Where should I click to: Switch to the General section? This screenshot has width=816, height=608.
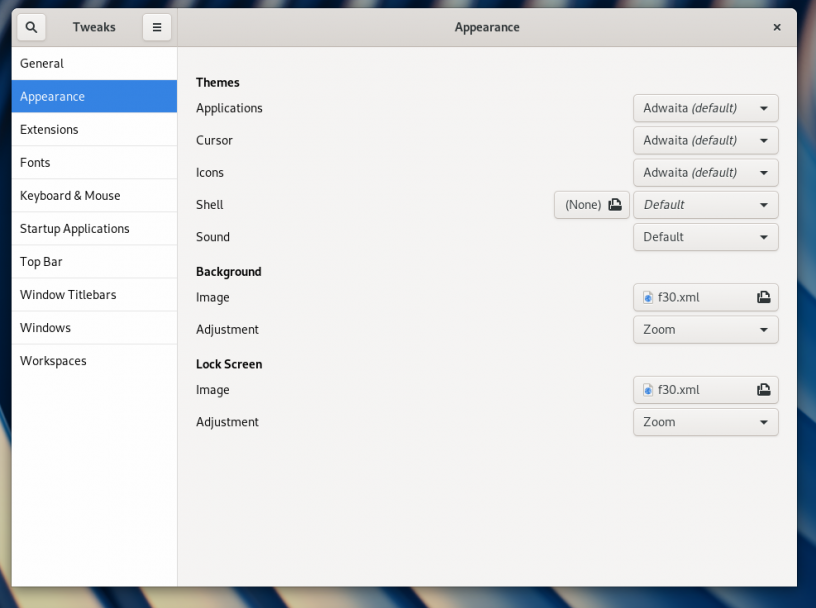pos(94,63)
